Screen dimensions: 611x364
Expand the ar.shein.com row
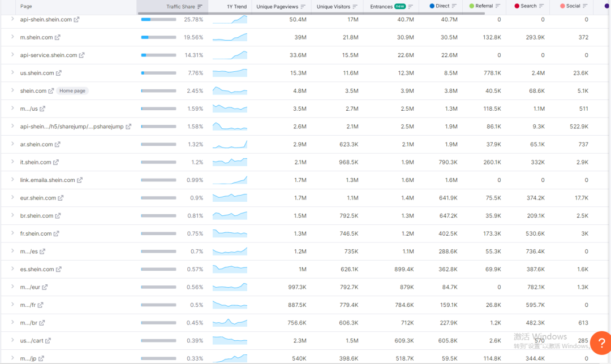[12, 144]
